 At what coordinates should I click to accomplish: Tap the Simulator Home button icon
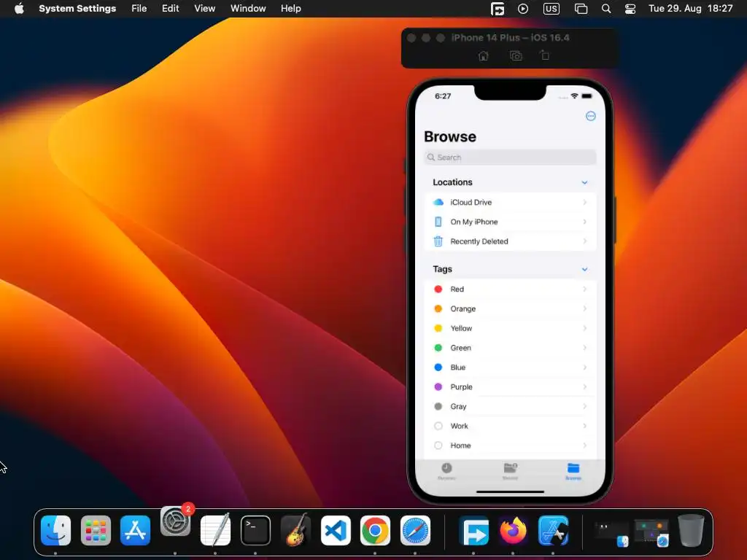(x=483, y=56)
